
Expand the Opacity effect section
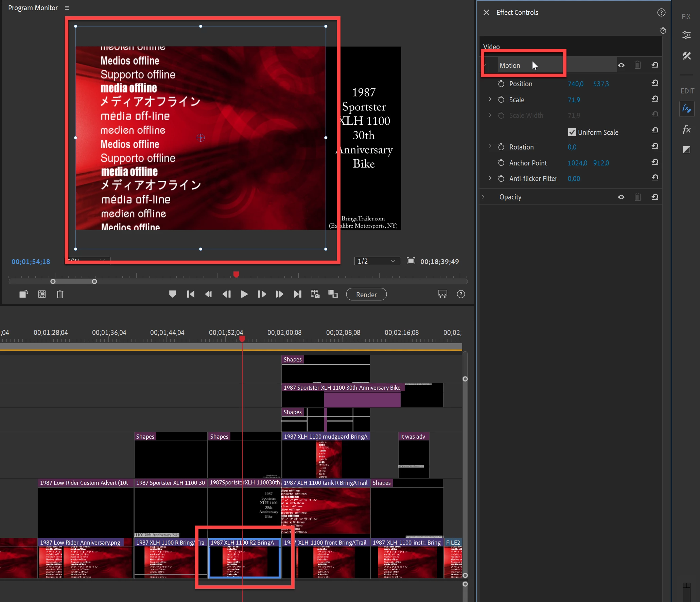483,197
